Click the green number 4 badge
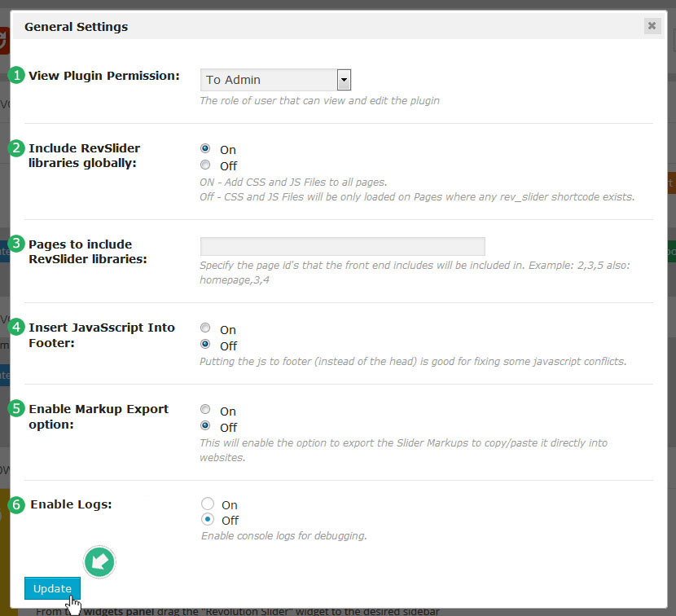Image resolution: width=676 pixels, height=616 pixels. [16, 327]
